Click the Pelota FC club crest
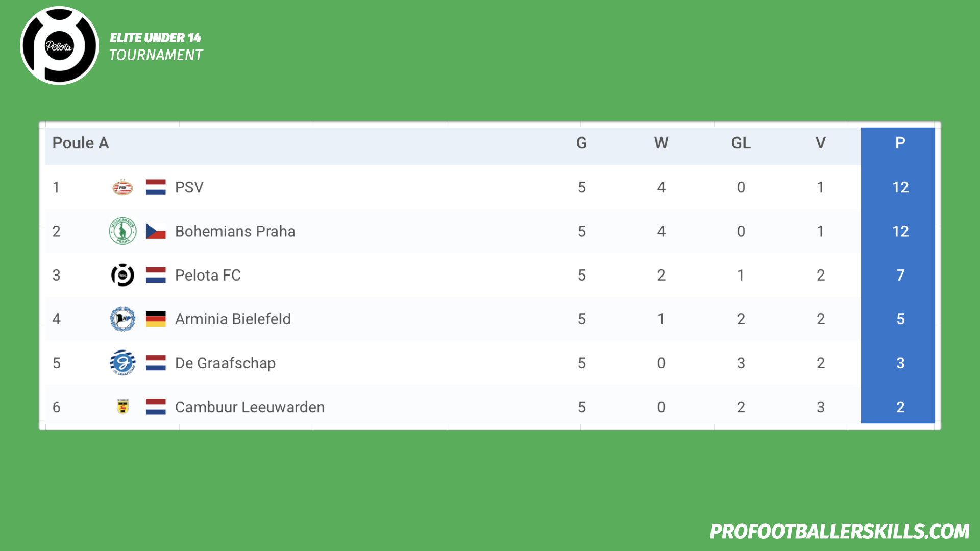 (122, 275)
